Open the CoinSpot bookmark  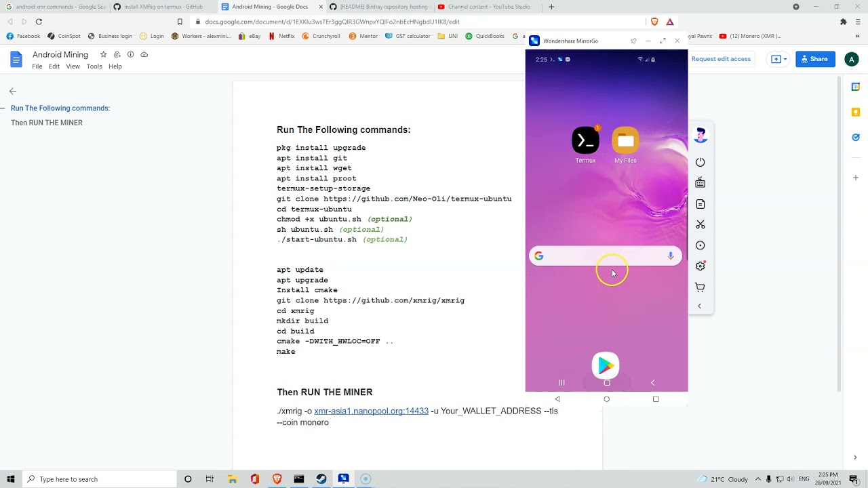(64, 36)
